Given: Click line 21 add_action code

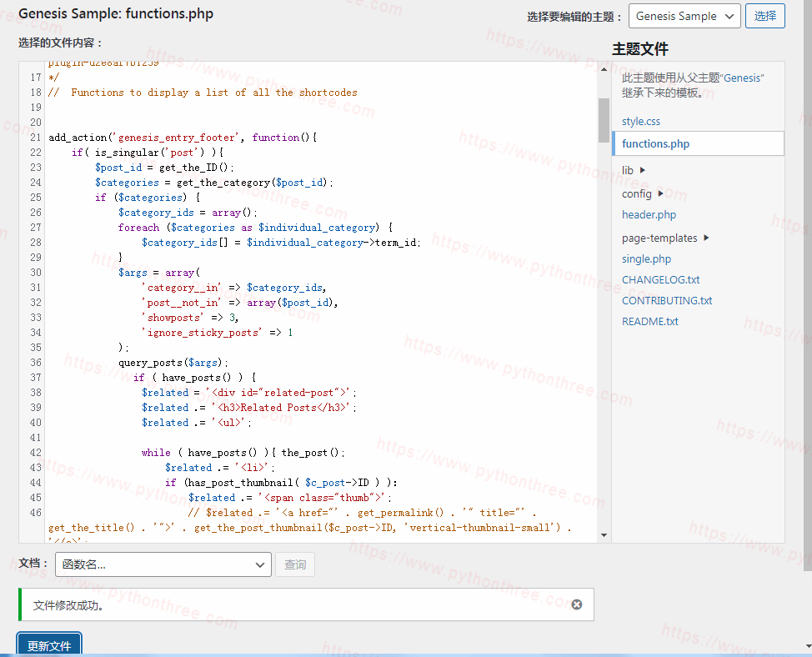Looking at the screenshot, I should 183,138.
